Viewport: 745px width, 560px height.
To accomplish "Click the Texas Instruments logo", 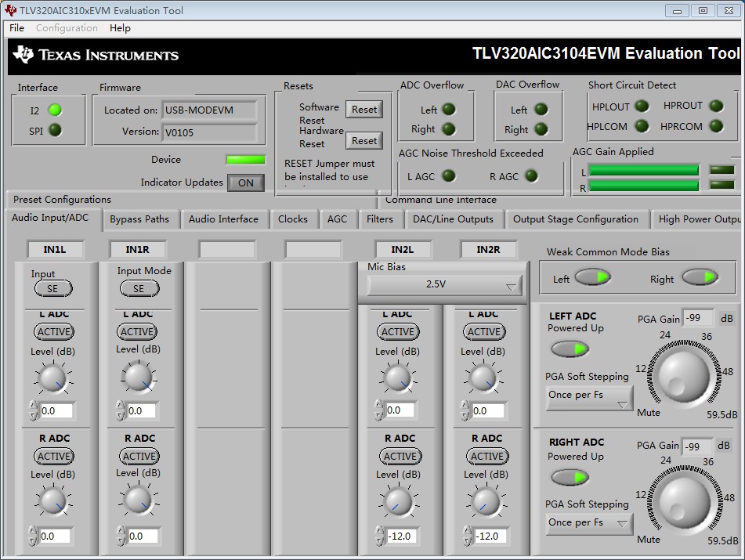I will point(96,55).
